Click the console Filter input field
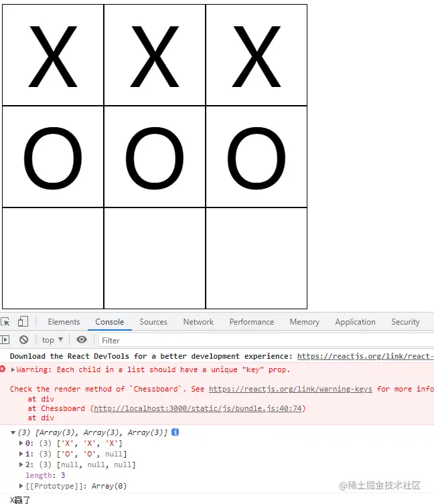The height and width of the screenshot is (504, 434). [266, 340]
